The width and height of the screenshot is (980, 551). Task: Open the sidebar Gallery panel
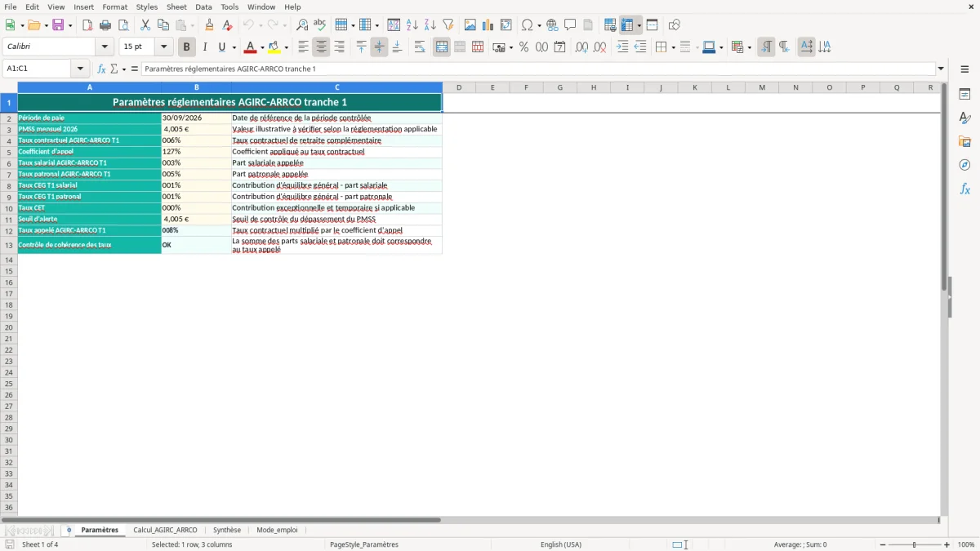964,141
